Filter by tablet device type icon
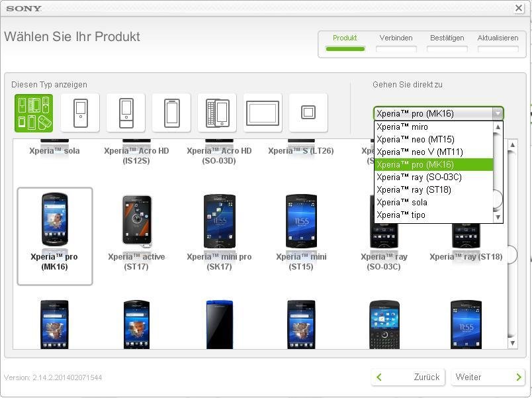The height and width of the screenshot is (398, 532). click(x=263, y=113)
